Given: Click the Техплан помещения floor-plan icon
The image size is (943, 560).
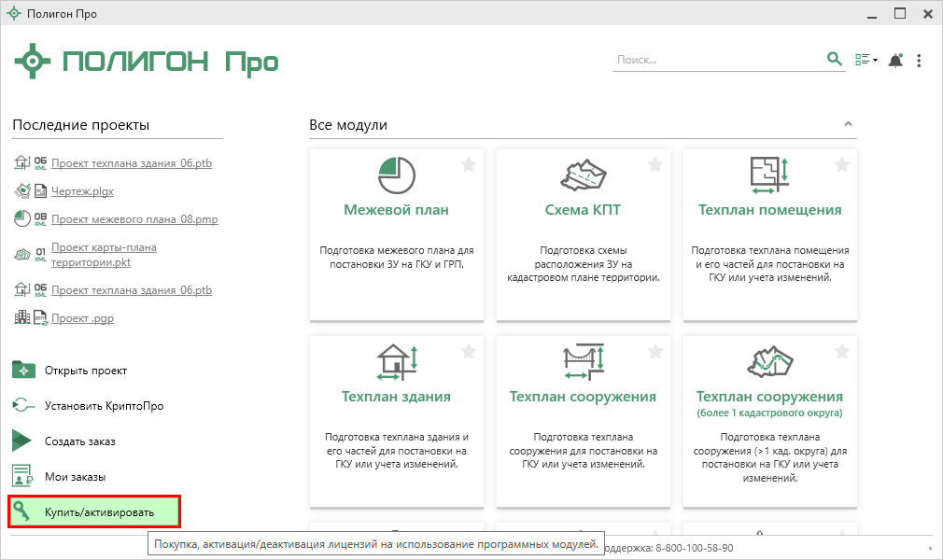Looking at the screenshot, I should point(769,175).
